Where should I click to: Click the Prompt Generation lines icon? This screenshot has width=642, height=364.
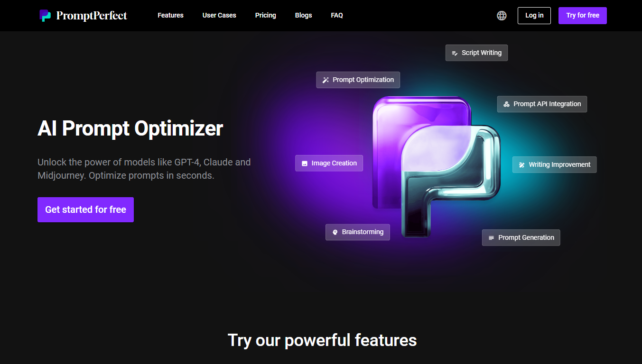[491, 238]
